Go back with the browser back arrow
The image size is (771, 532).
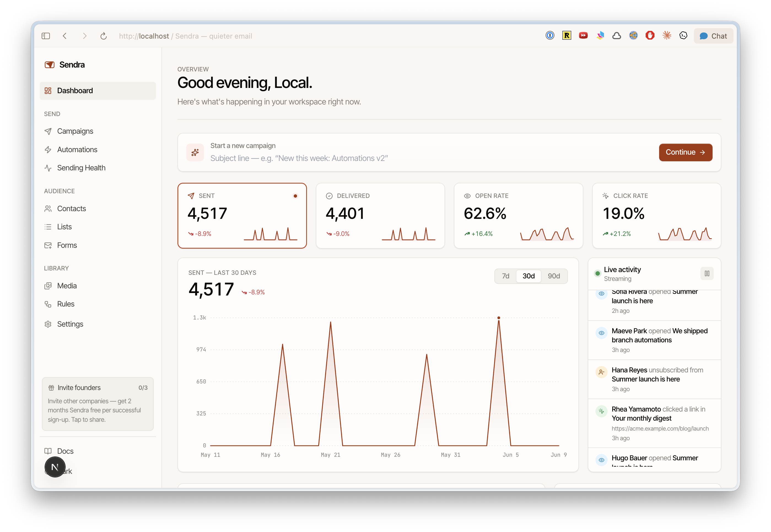click(x=65, y=36)
